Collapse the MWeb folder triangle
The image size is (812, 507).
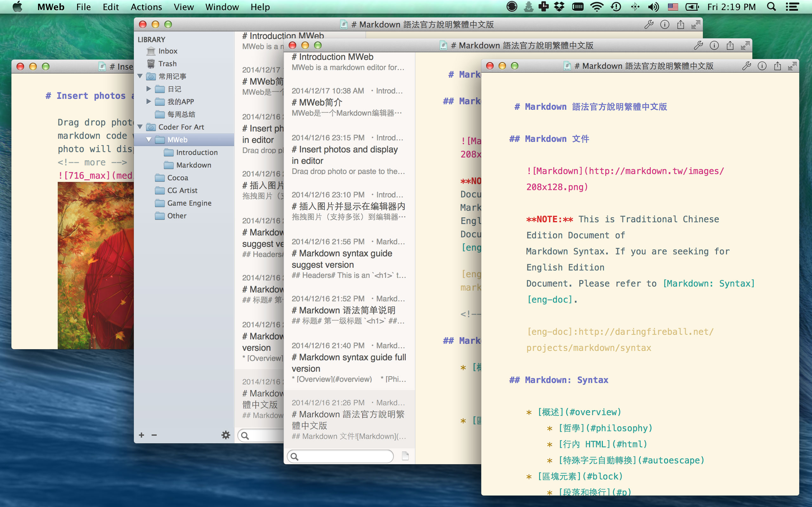pos(149,140)
